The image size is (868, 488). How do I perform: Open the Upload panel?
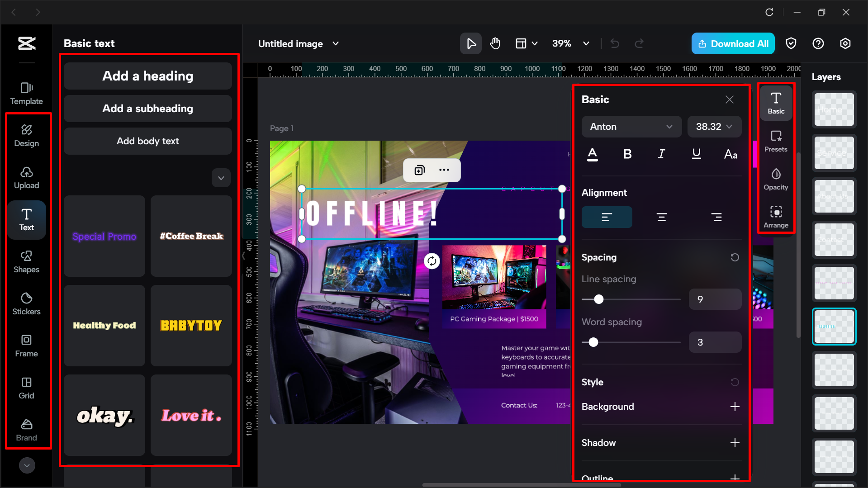pos(26,178)
